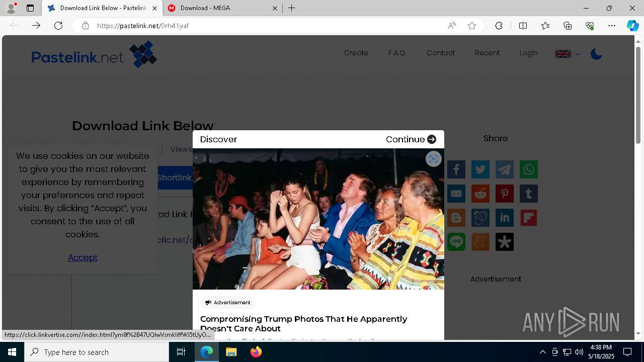Screen dimensions: 644x362
Task: Share via the Telegram paper-plane icon
Action: tap(505, 169)
